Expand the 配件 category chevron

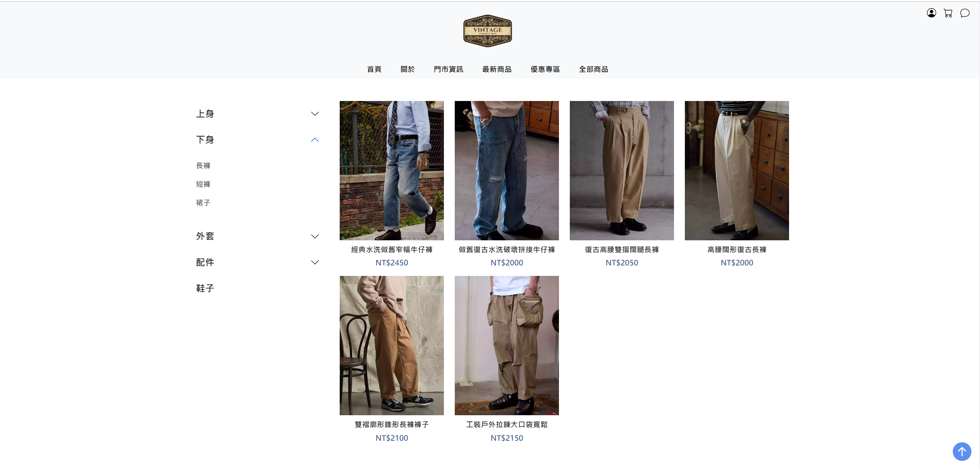click(x=315, y=262)
